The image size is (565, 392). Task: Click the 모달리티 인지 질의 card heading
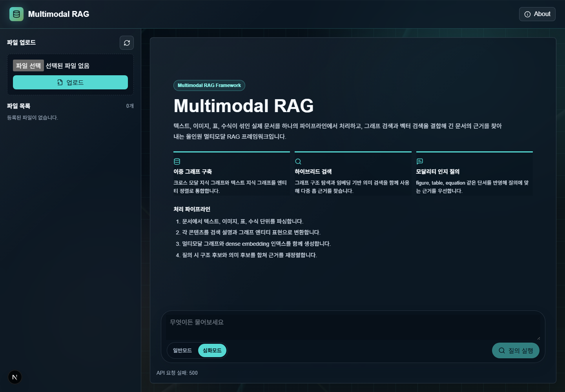pyautogui.click(x=437, y=172)
